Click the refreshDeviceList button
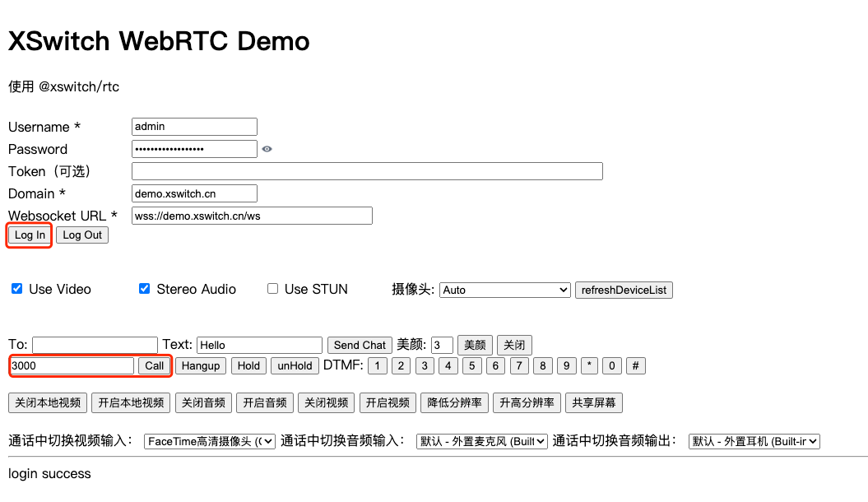 [x=624, y=290]
